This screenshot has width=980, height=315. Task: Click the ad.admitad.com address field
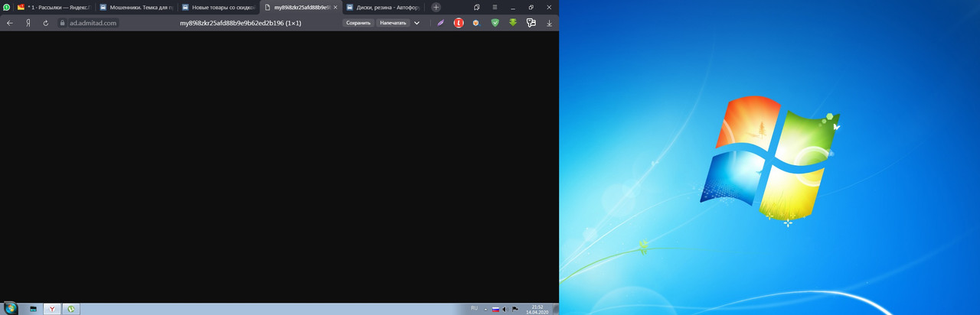point(93,23)
